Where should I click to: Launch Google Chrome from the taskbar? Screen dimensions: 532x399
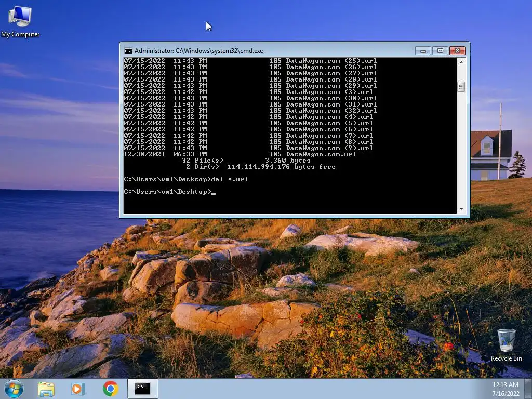[x=110, y=389]
